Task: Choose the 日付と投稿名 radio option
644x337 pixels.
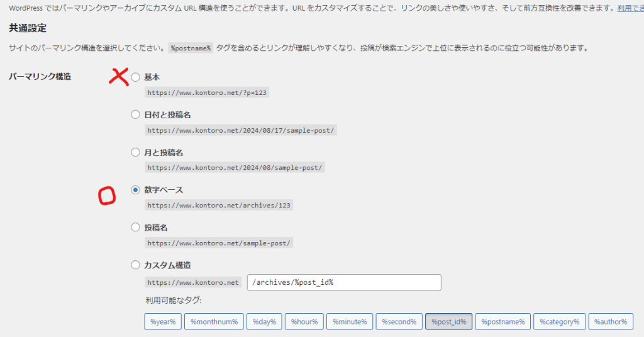Action: coord(135,114)
